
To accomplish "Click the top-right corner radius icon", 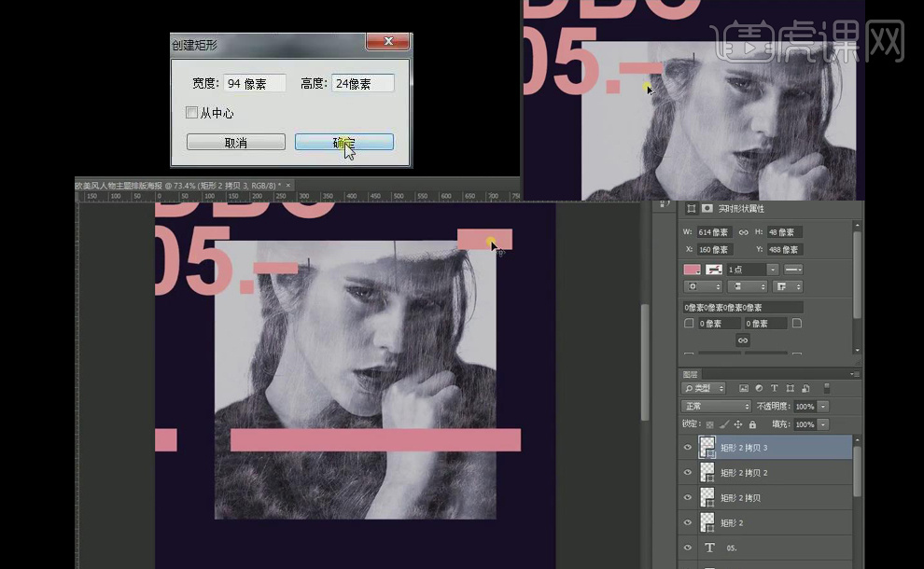I will coord(797,324).
